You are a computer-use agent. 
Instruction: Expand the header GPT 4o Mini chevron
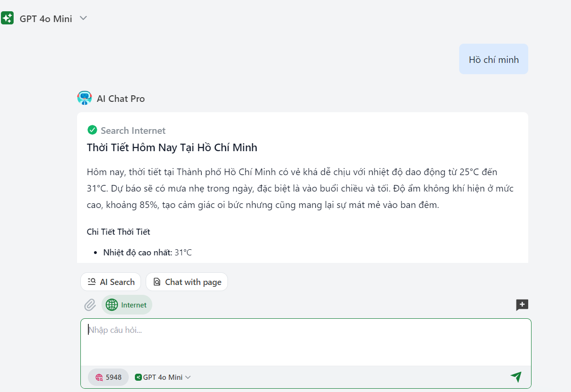[x=83, y=18]
